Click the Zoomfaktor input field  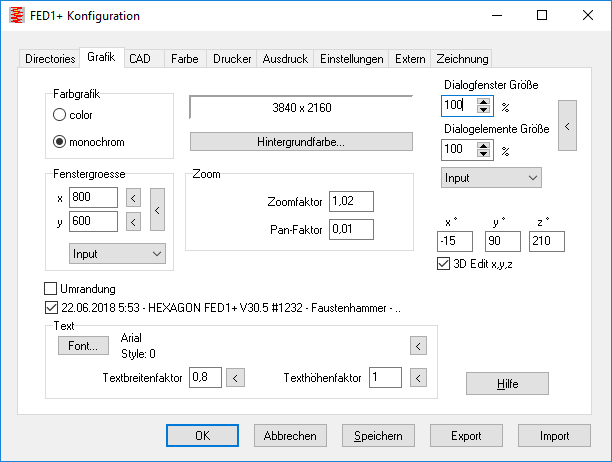[x=351, y=201]
